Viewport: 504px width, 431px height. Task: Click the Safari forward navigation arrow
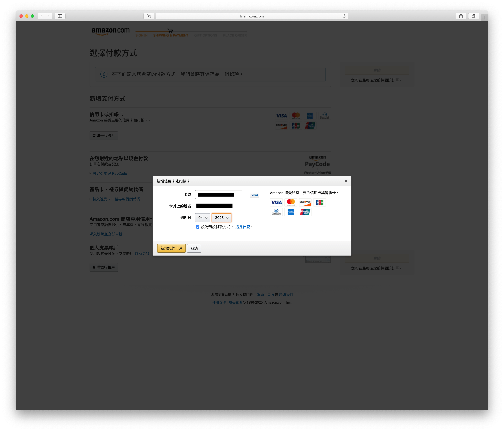click(x=49, y=16)
